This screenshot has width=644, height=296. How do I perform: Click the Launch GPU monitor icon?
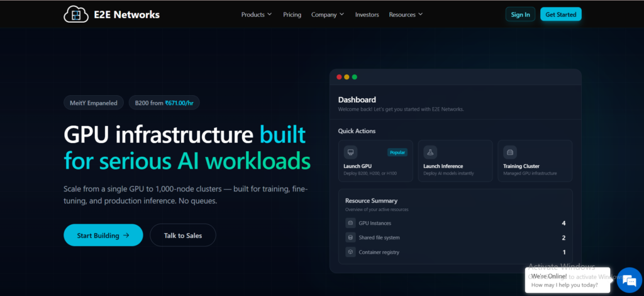click(350, 152)
